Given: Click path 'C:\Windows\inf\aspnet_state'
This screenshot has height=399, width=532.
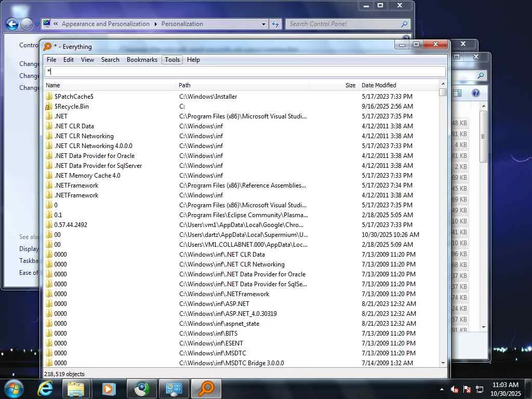Looking at the screenshot, I should [219, 323].
